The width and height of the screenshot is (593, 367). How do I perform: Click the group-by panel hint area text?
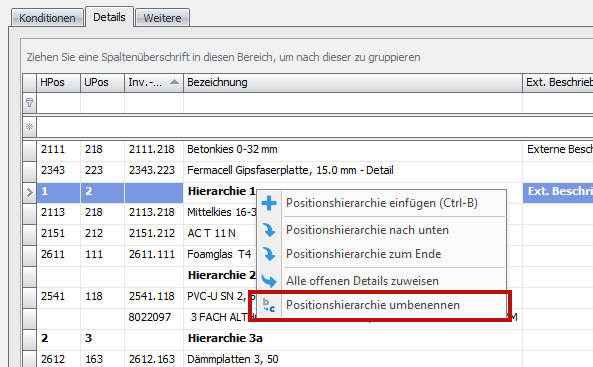pyautogui.click(x=223, y=57)
